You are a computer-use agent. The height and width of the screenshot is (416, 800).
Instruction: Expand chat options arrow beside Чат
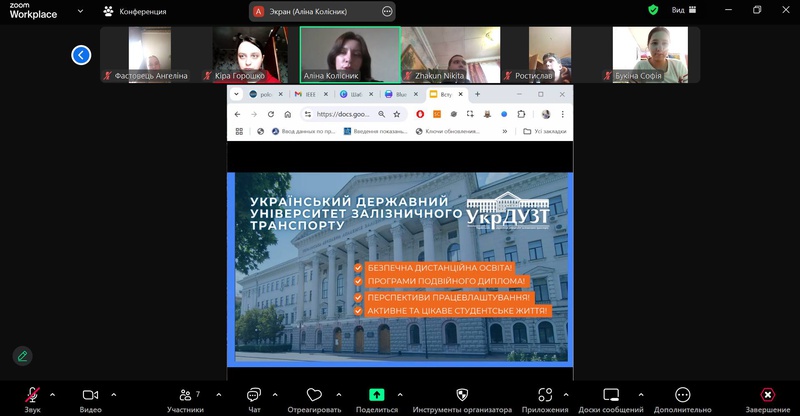tap(275, 395)
